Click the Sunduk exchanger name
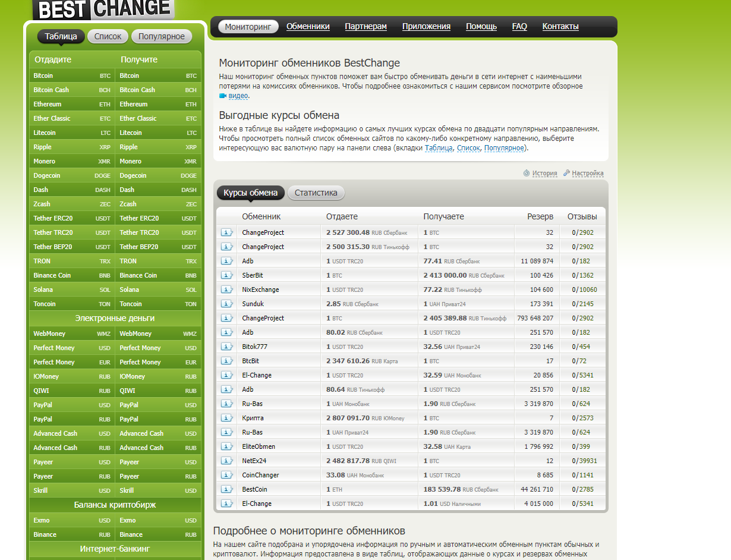 253,304
